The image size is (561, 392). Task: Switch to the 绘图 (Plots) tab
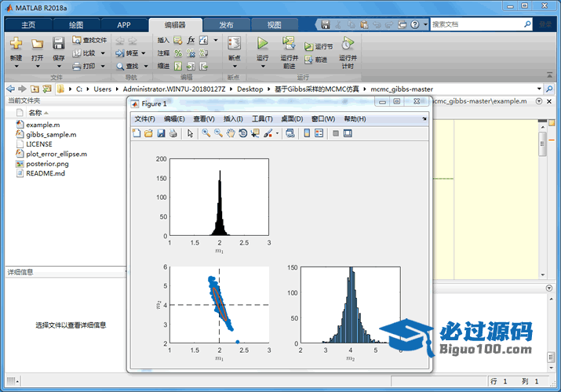(x=76, y=25)
